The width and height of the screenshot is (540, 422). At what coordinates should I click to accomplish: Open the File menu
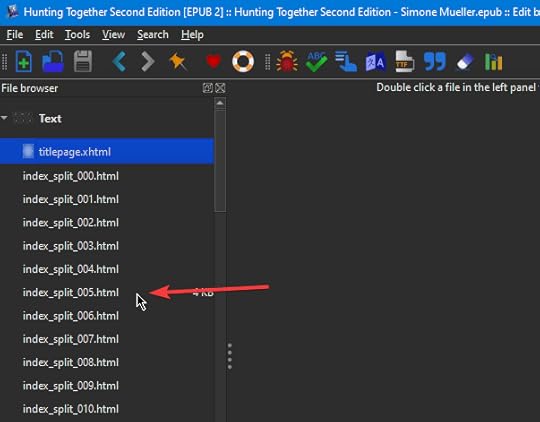pos(15,34)
